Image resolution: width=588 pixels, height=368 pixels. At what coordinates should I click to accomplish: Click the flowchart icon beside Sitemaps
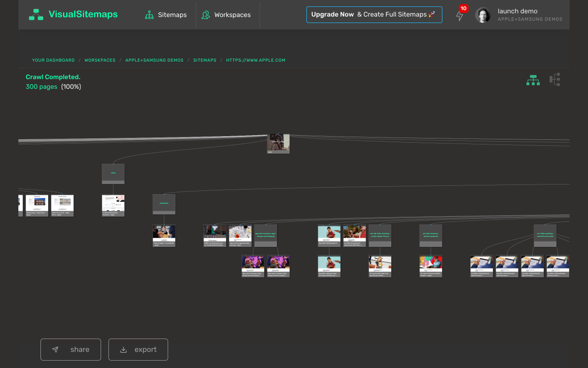[149, 15]
